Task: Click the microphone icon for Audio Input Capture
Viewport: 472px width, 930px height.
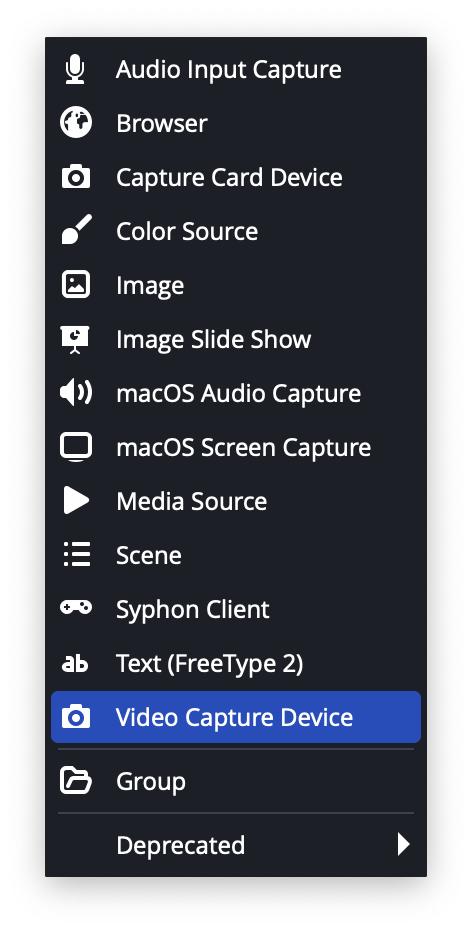Action: click(75, 70)
